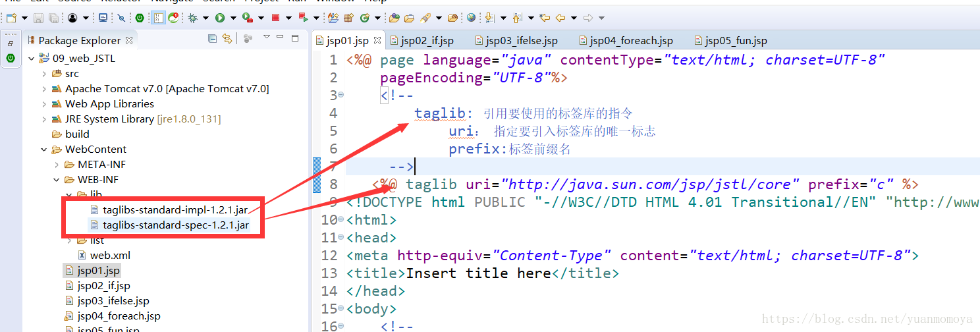The height and width of the screenshot is (332, 980).
Task: Click the Search flashlight icon
Action: (x=425, y=18)
